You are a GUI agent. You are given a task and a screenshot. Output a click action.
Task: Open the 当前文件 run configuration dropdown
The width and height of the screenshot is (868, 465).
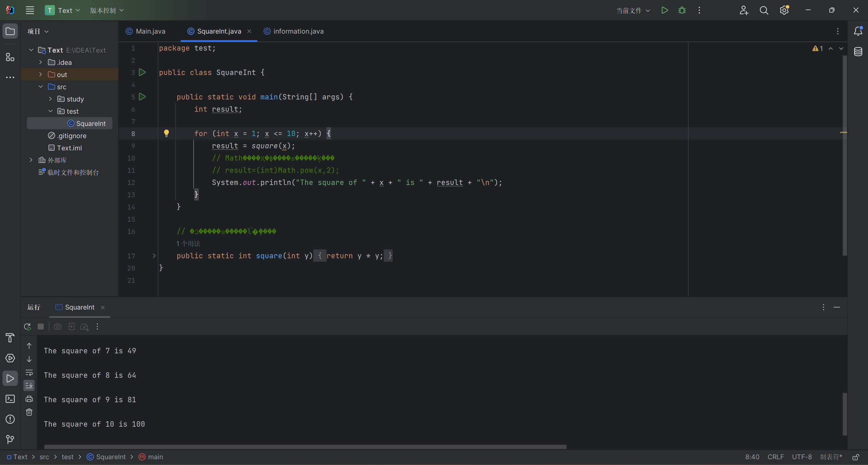(x=633, y=11)
